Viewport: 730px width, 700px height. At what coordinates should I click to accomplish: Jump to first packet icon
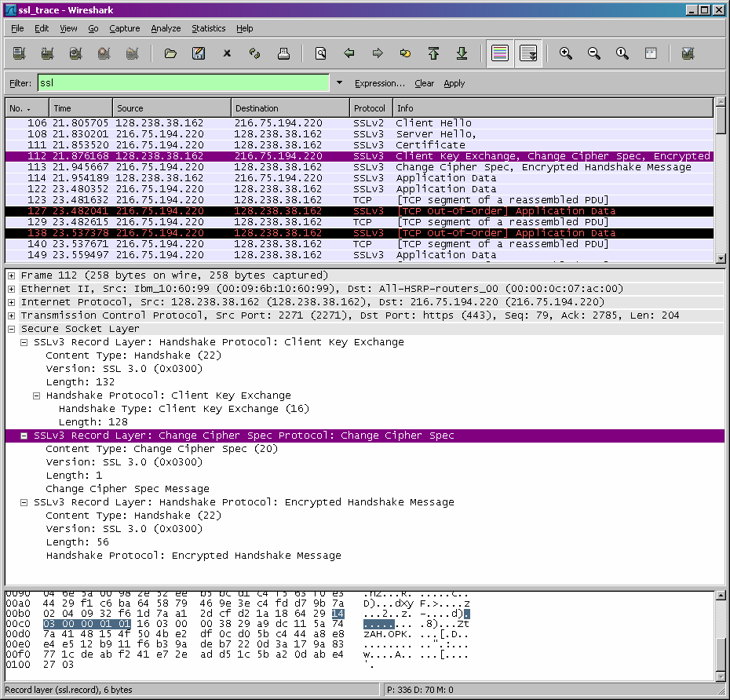tap(433, 53)
